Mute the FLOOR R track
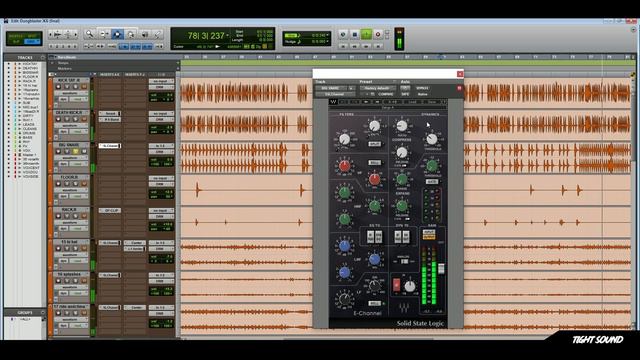 [x=84, y=184]
